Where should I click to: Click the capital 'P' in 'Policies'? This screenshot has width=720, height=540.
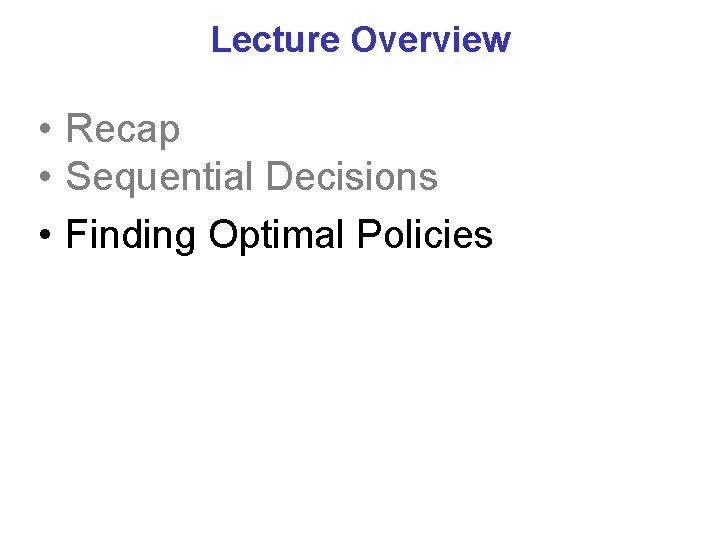click(x=370, y=234)
